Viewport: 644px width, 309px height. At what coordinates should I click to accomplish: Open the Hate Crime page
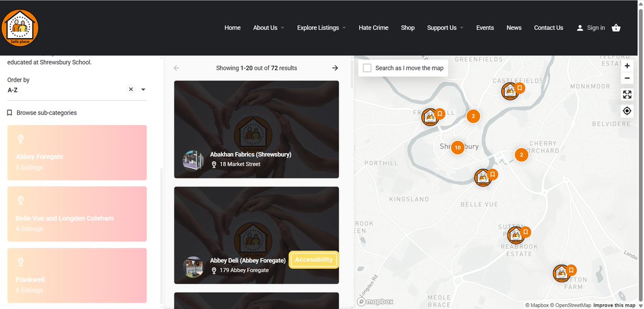(374, 28)
